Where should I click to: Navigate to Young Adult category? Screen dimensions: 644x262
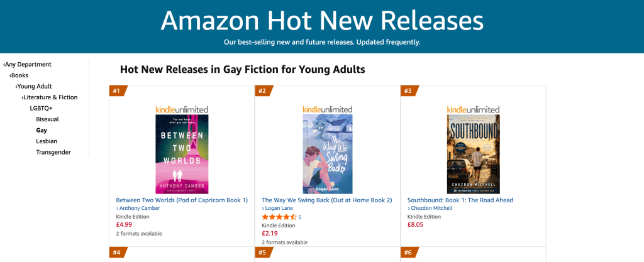pyautogui.click(x=34, y=86)
